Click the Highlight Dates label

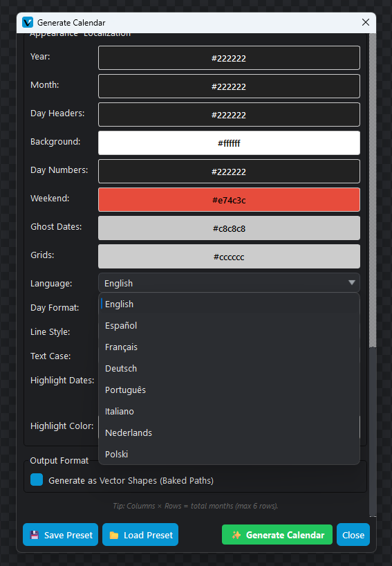click(62, 381)
